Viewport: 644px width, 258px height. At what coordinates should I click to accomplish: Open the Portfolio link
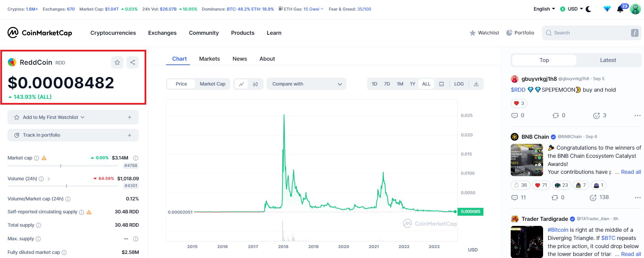(x=520, y=33)
